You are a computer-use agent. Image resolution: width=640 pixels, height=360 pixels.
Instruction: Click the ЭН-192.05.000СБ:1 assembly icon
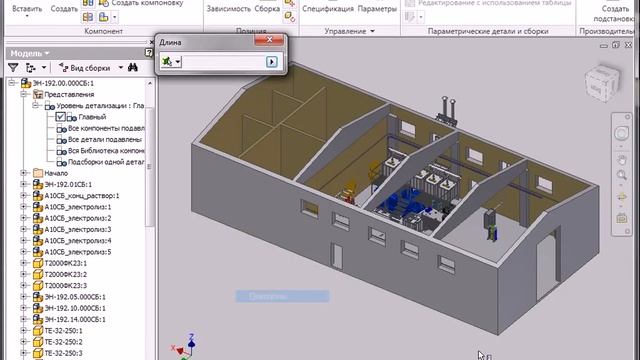(38, 297)
